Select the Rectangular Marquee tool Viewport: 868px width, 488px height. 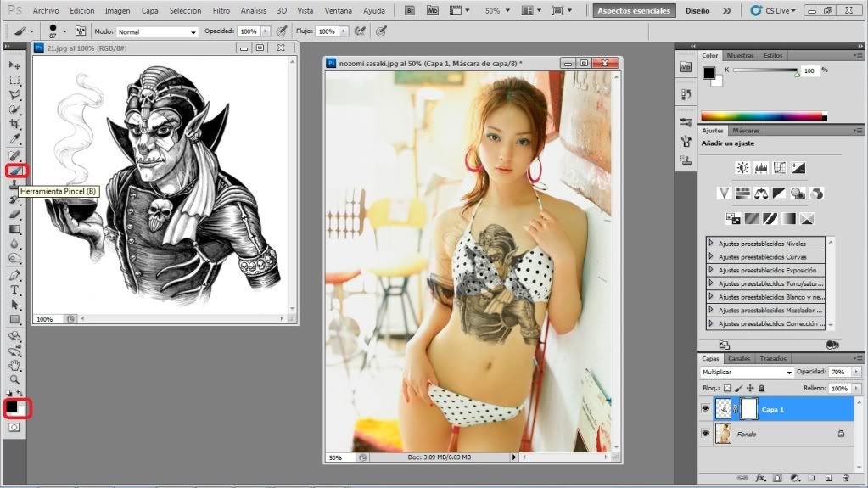point(14,81)
